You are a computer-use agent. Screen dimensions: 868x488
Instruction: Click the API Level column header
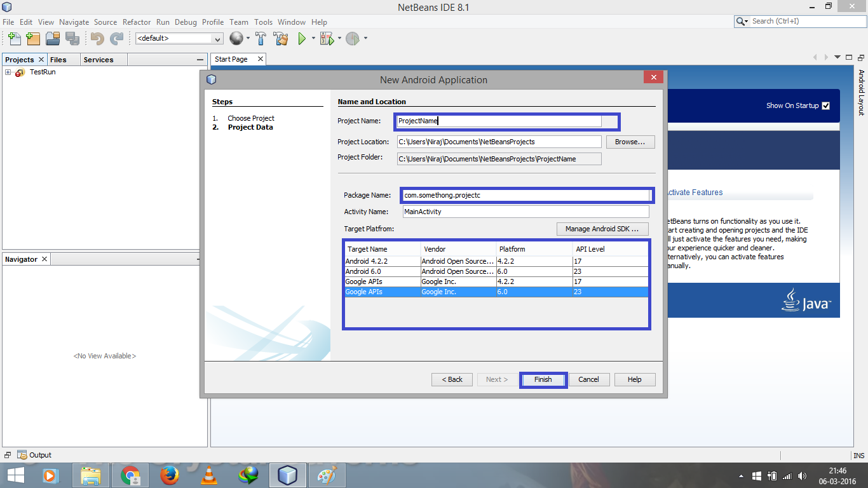610,249
